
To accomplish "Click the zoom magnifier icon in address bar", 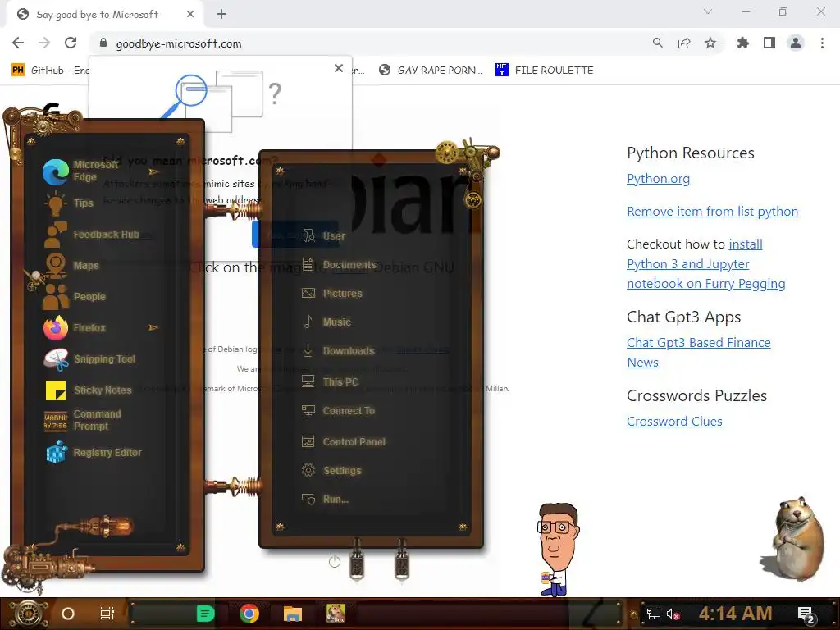I will pyautogui.click(x=657, y=43).
